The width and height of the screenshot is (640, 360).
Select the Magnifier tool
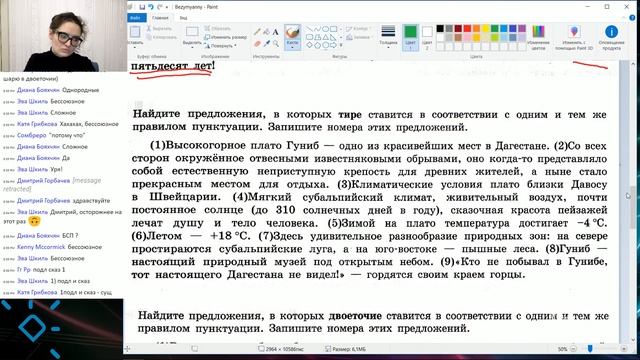click(276, 43)
